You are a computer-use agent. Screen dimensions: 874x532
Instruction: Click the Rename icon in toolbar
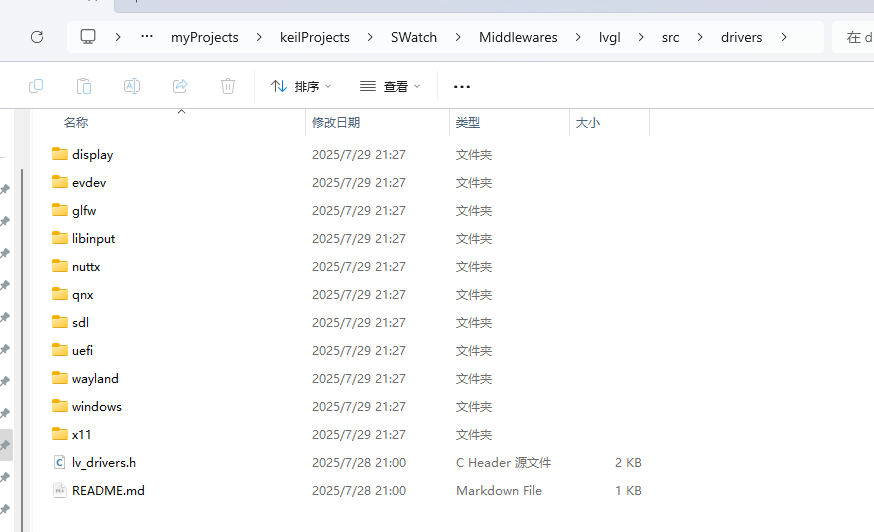click(x=131, y=87)
